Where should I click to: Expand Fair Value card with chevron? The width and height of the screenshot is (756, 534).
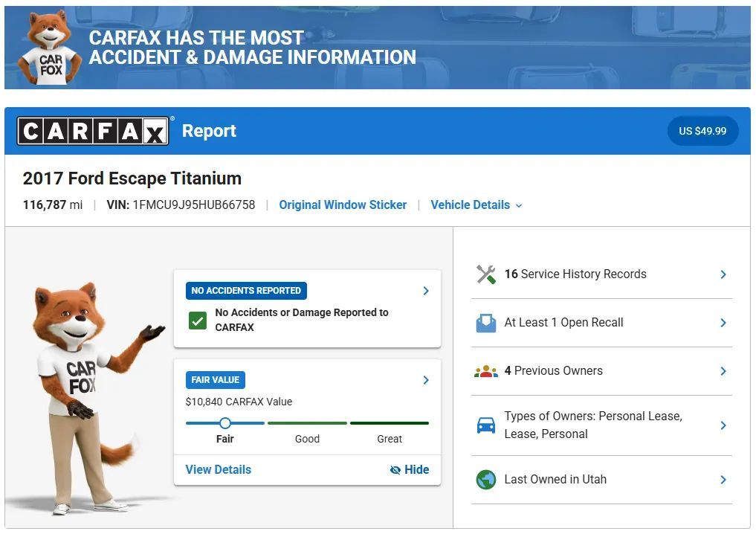point(426,380)
